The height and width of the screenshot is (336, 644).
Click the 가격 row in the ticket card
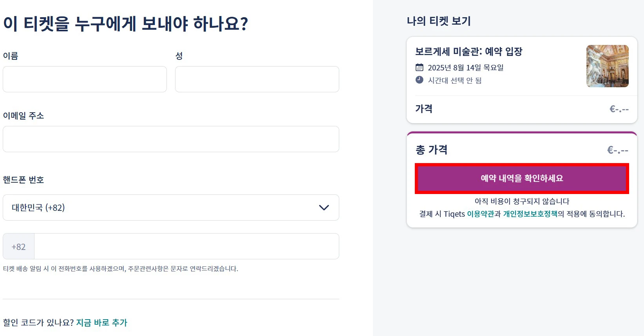click(424, 109)
